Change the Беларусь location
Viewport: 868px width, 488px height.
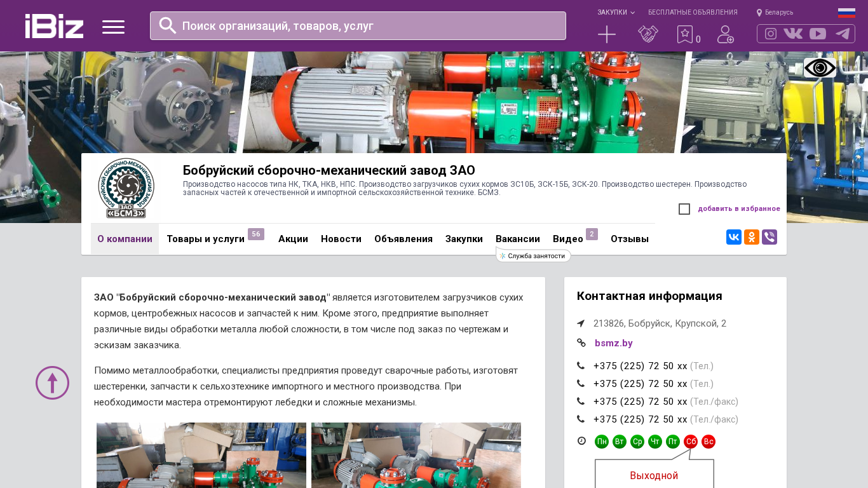(x=775, y=12)
